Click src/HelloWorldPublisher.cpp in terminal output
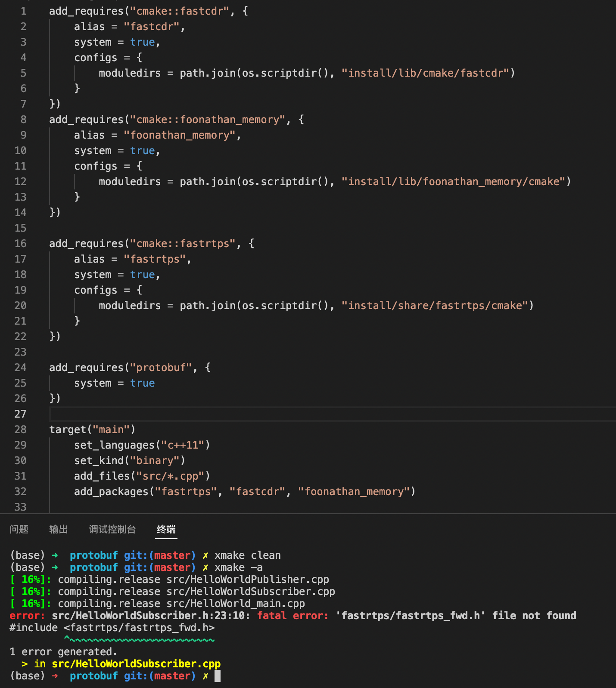Screen dimensions: 616x688 click(248, 580)
